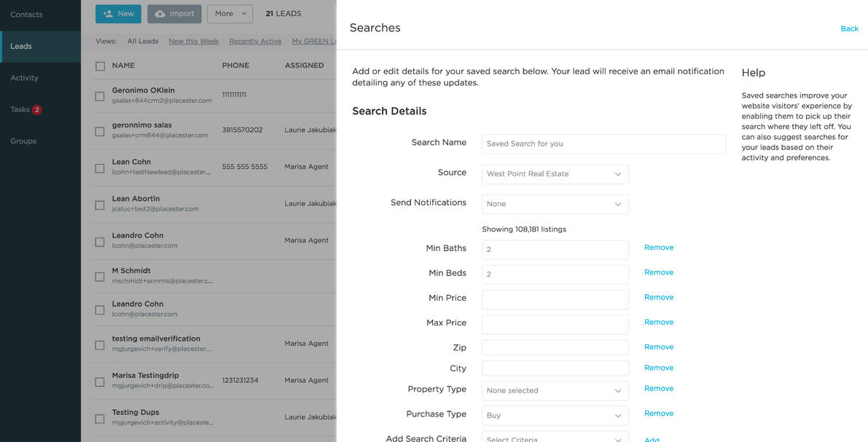Switch to the New this Week view

[x=193, y=41]
